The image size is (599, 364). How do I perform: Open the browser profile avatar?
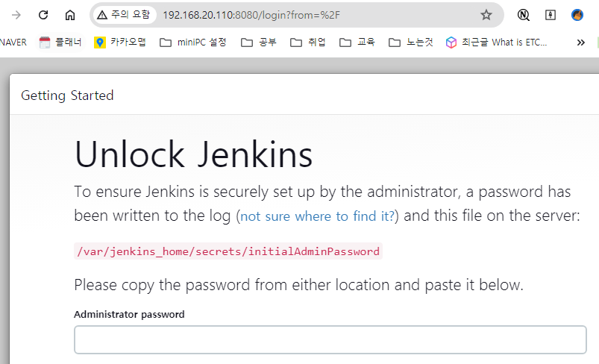point(577,15)
